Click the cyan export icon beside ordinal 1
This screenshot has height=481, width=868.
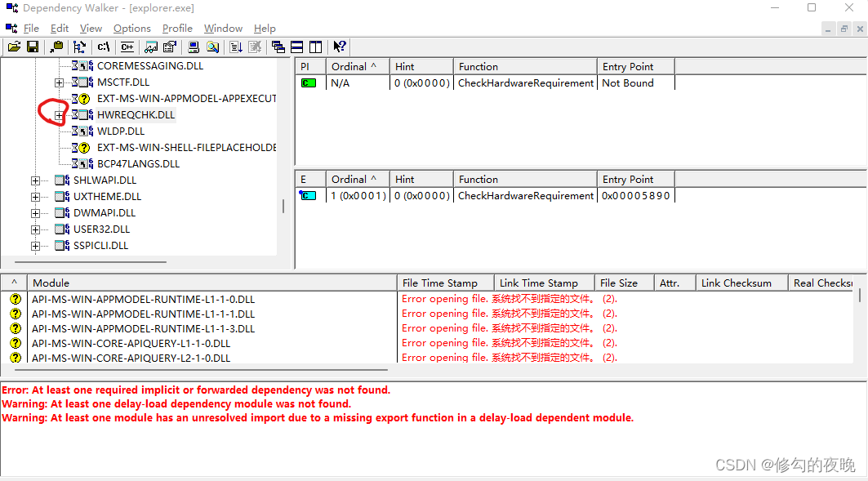[x=308, y=195]
